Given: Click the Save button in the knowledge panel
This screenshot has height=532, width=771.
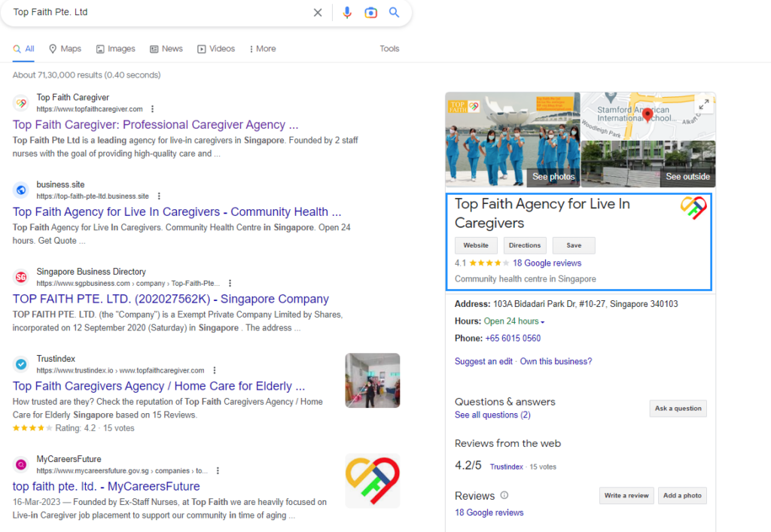Looking at the screenshot, I should tap(574, 245).
